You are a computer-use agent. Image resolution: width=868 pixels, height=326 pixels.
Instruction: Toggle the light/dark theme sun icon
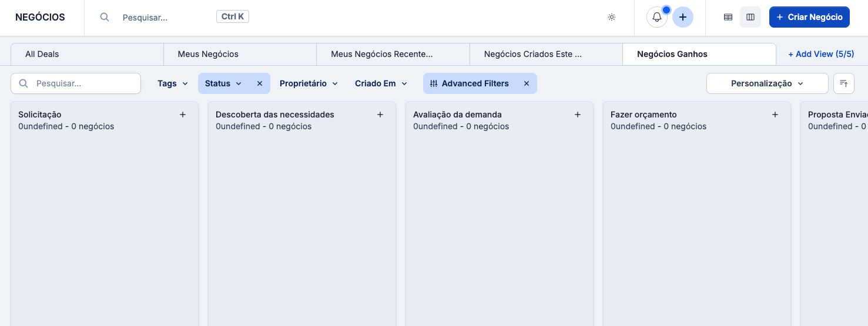tap(612, 17)
